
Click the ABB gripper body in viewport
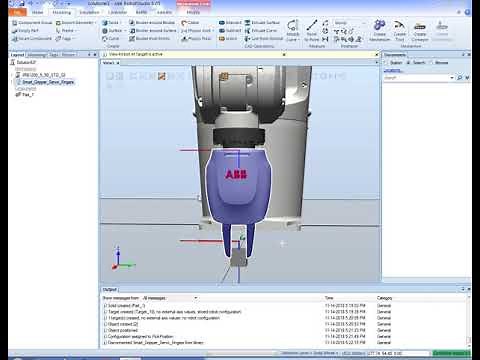coord(238,187)
